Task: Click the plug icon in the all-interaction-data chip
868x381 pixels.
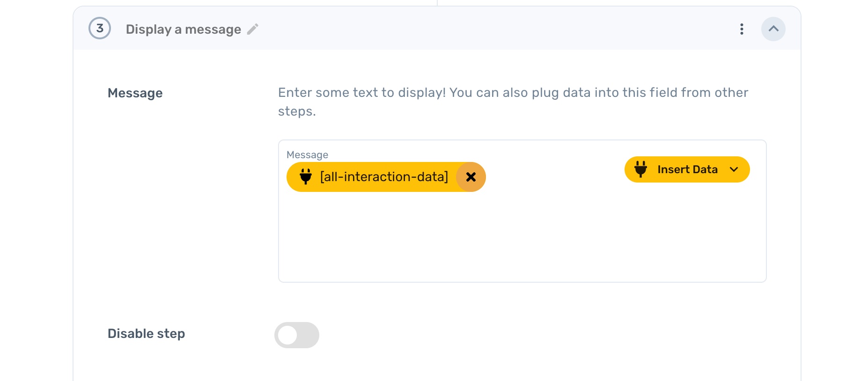Action: [306, 176]
